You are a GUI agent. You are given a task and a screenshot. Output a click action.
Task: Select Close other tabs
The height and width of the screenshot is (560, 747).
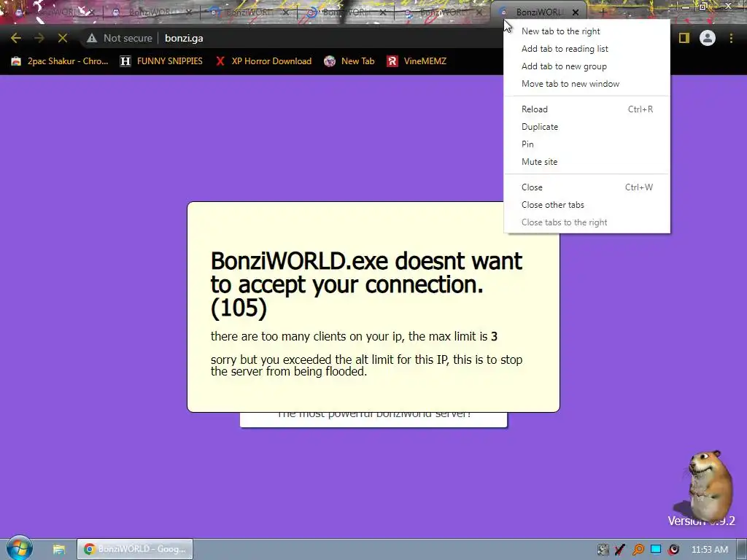[x=587, y=205]
